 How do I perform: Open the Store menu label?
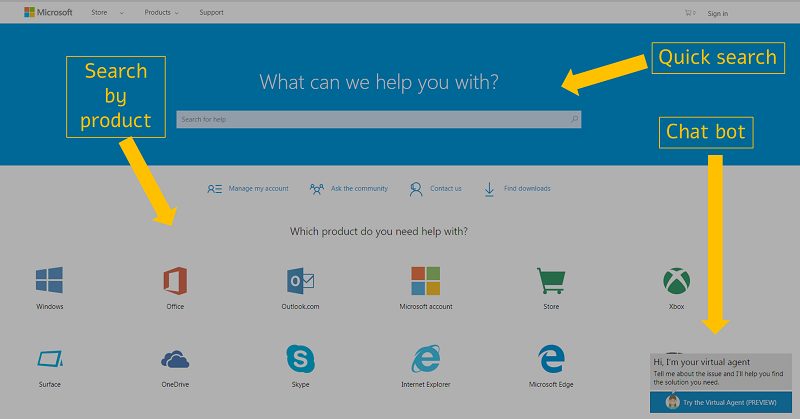[99, 13]
